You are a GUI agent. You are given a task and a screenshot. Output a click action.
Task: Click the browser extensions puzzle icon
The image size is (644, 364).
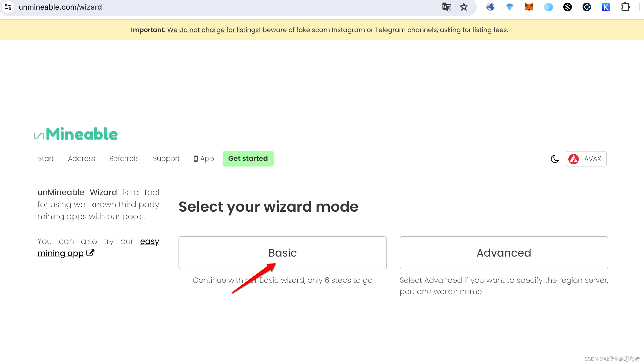[625, 7]
